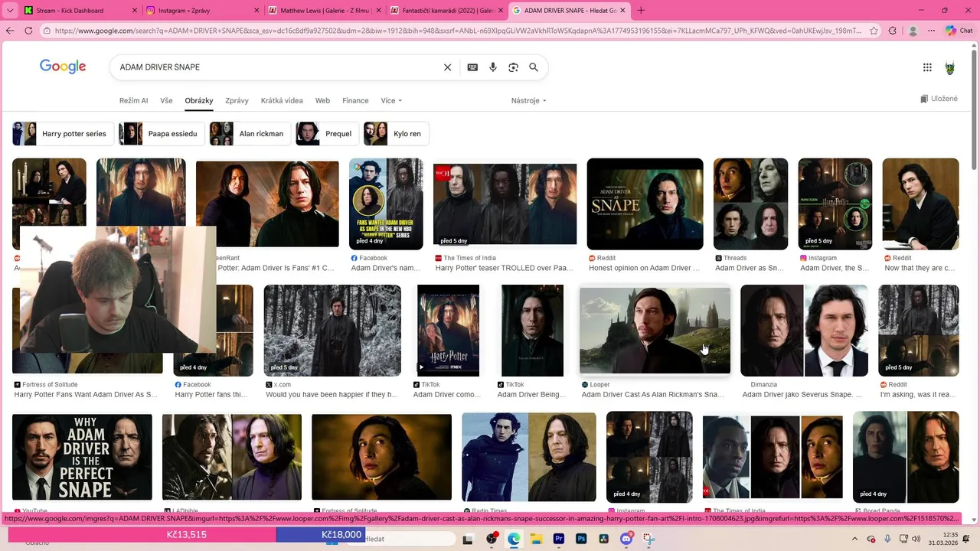Open Threads 'Adam Driver as Sn...' image
Viewport: 980px width, 551px height.
(750, 204)
